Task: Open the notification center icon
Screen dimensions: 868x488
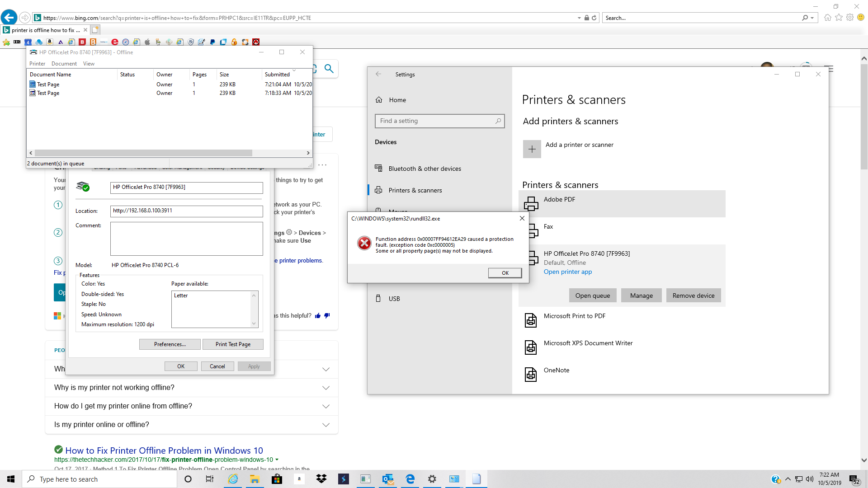Action: [x=854, y=479]
